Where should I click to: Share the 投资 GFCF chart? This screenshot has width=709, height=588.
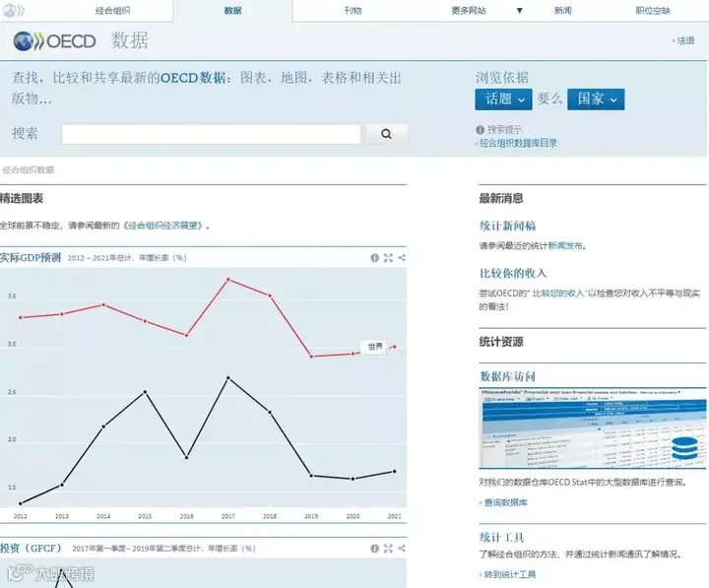[x=402, y=549]
